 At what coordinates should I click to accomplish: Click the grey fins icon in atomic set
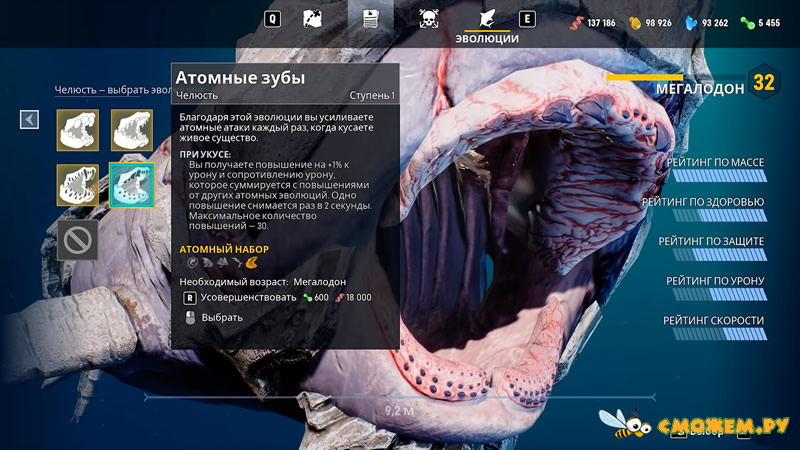click(222, 263)
